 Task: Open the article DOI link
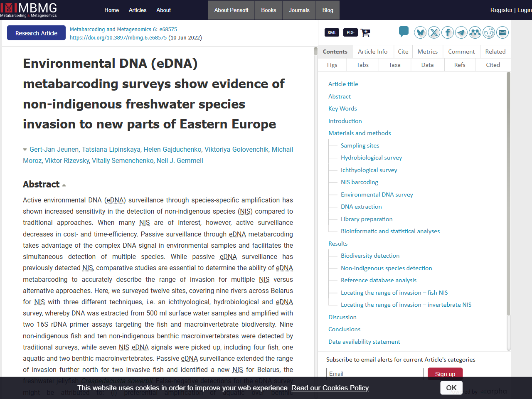pyautogui.click(x=118, y=38)
